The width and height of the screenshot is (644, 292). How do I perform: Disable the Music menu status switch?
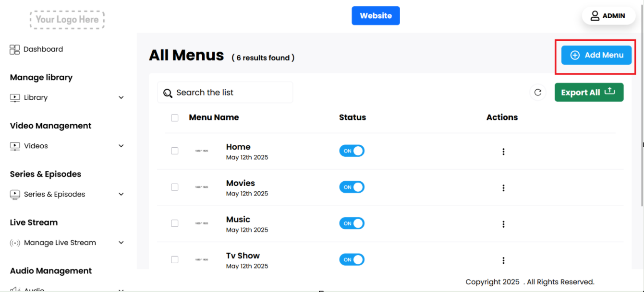[352, 223]
